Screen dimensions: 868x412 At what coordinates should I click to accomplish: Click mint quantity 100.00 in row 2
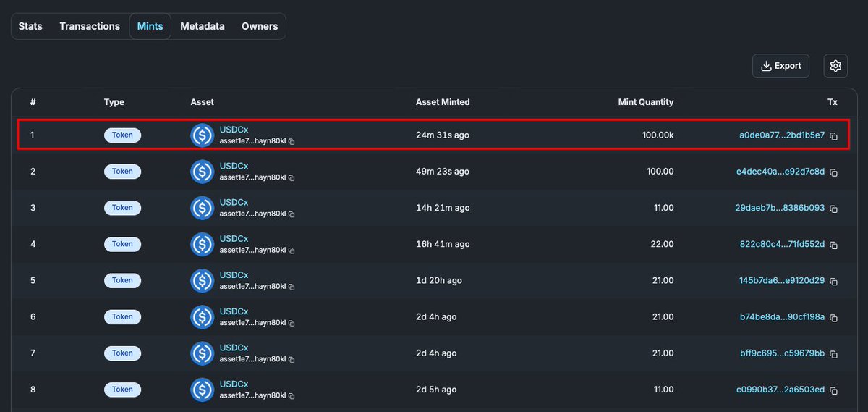pyautogui.click(x=660, y=172)
